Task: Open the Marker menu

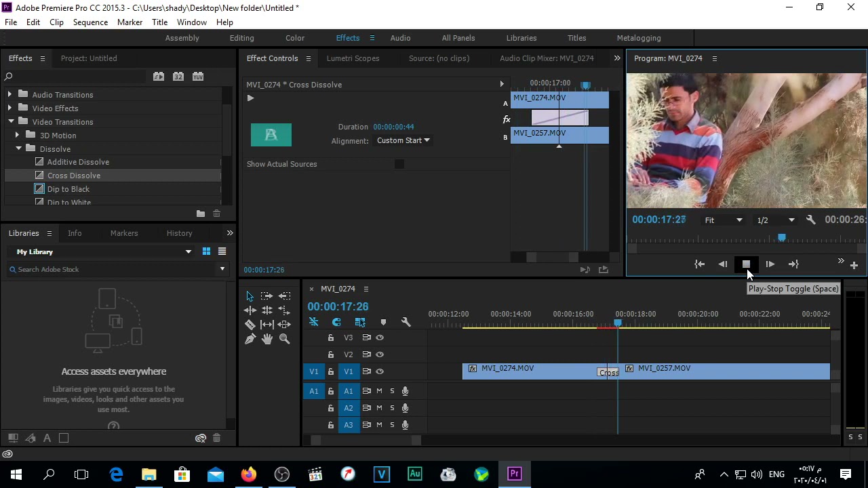Action: pyautogui.click(x=130, y=22)
